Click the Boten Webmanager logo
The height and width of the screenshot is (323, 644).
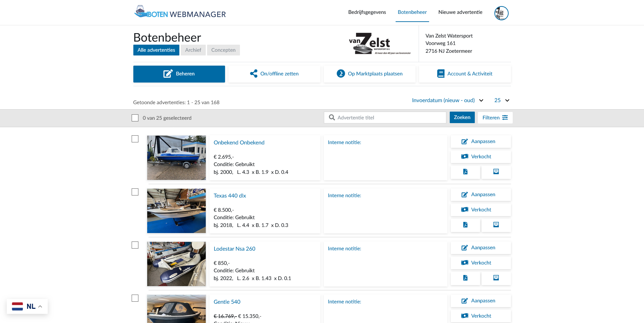[180, 13]
